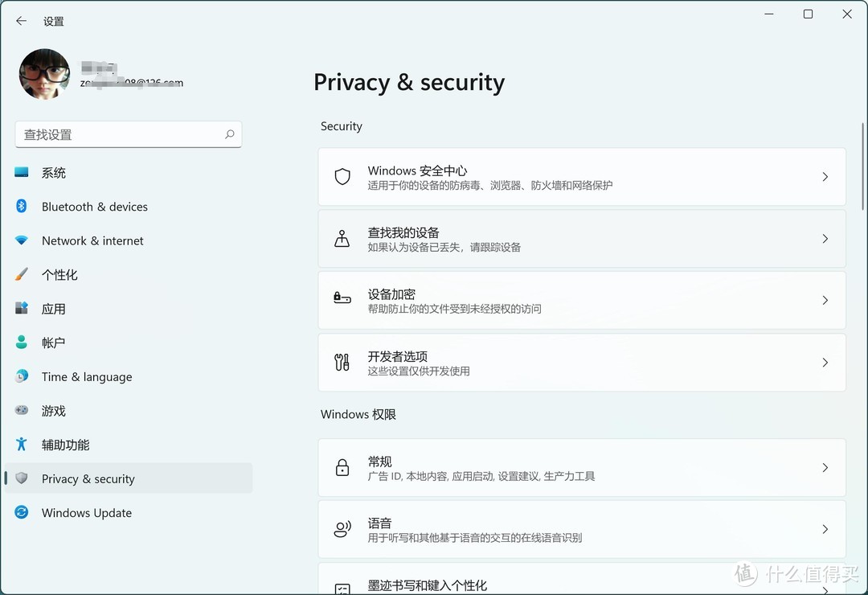
Task: Click the 设备加密 lock drive icon
Action: click(342, 298)
